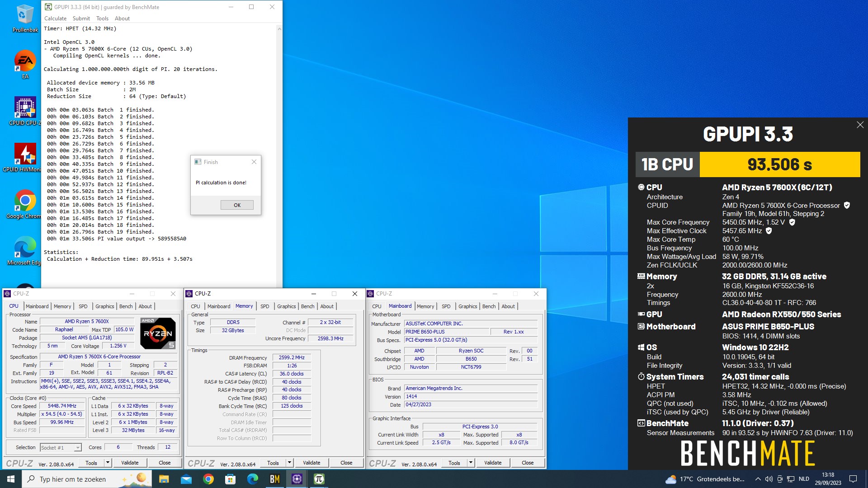Click the Ryzen 5 logo in CPU-Z

coord(158,333)
